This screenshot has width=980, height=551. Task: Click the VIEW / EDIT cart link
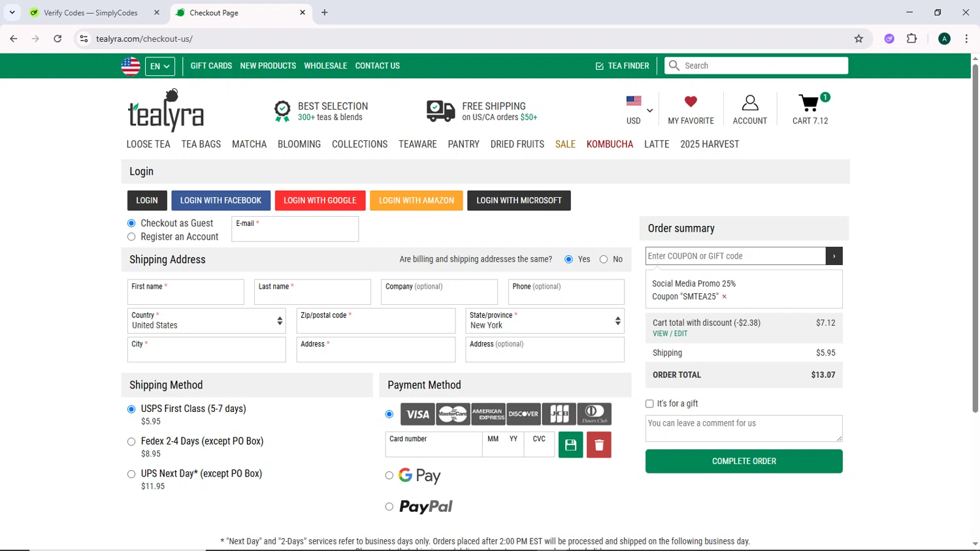click(x=670, y=334)
